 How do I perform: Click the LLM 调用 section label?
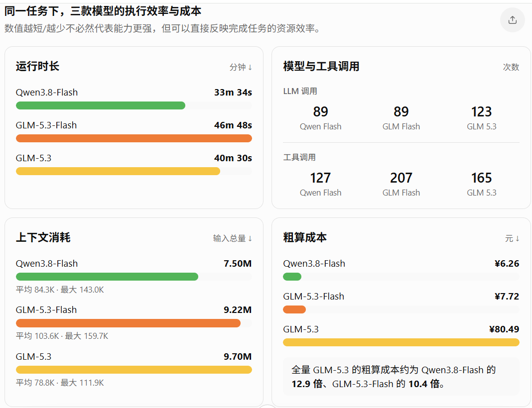coord(300,91)
